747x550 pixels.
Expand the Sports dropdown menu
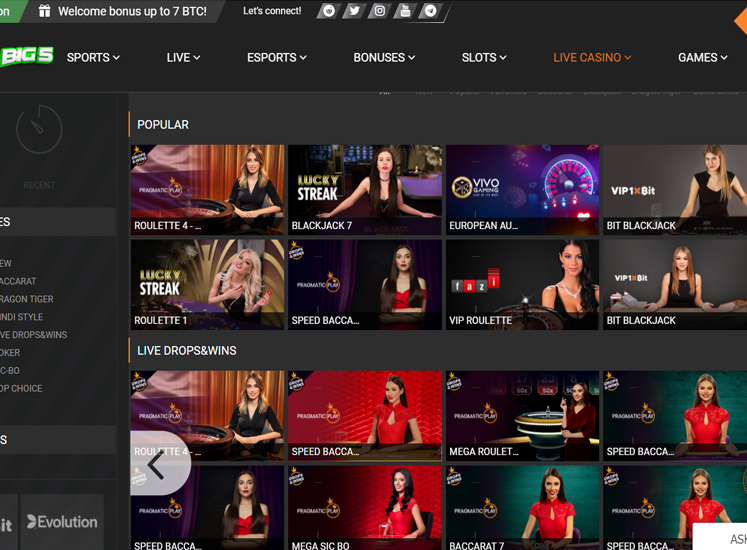tap(93, 58)
